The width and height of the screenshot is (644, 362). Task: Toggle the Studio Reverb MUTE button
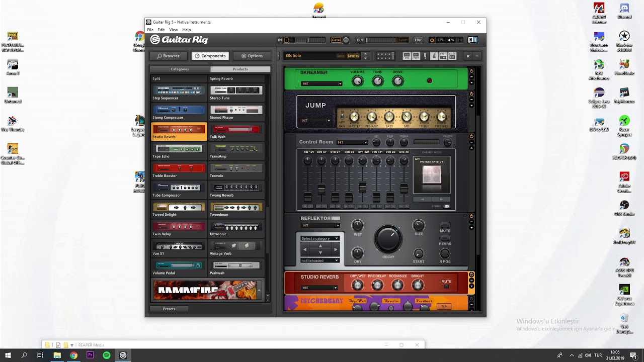[x=446, y=287]
